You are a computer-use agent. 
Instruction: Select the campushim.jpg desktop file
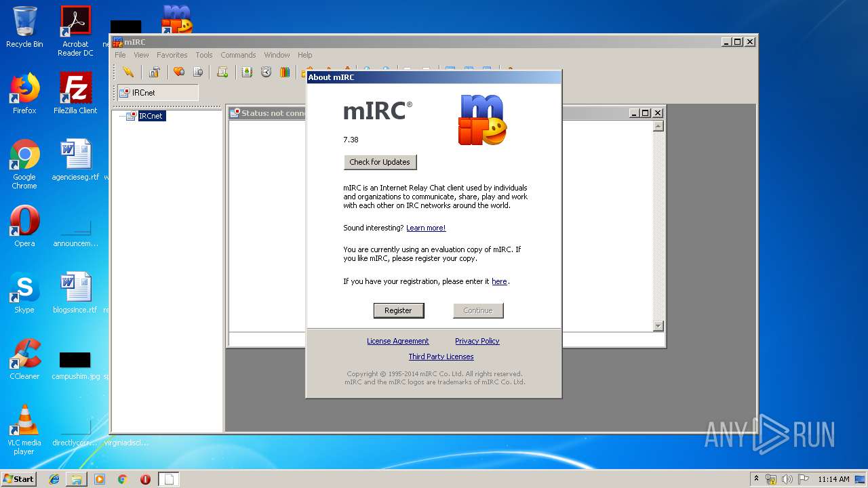[75, 365]
